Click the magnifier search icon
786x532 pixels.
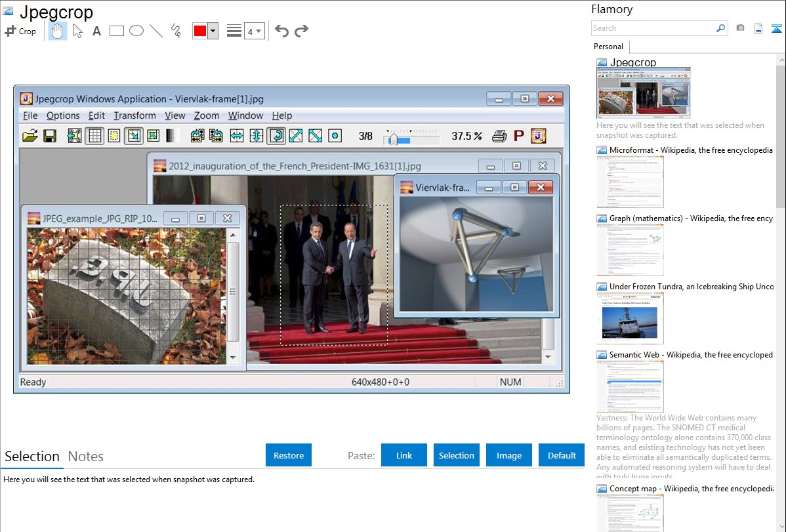721,28
